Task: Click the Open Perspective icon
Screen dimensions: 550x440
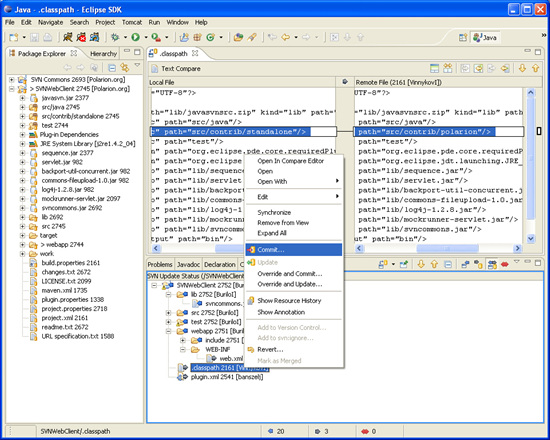Action: [x=463, y=38]
